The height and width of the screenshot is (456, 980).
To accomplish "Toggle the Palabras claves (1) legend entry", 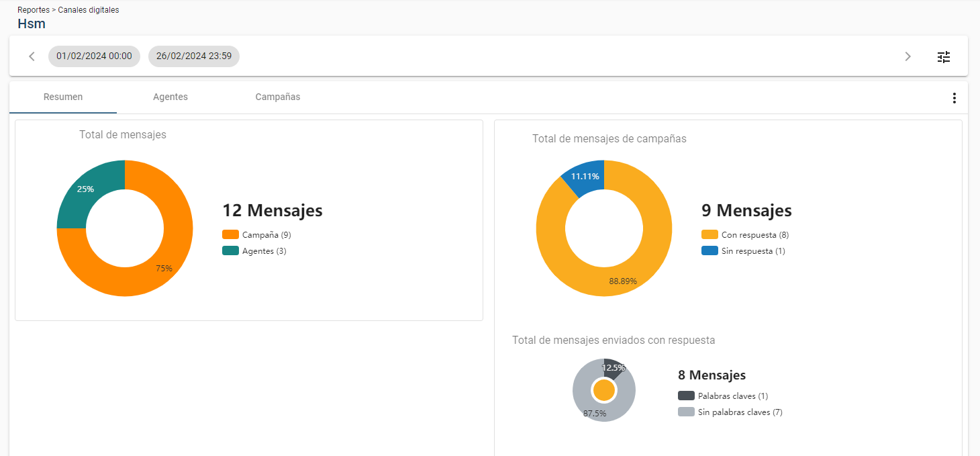I will (x=723, y=396).
